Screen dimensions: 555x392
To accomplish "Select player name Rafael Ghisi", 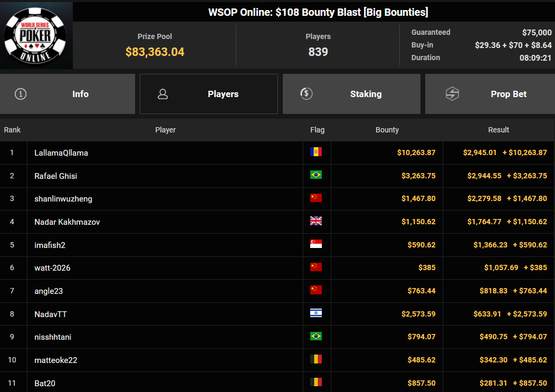I will pos(55,176).
